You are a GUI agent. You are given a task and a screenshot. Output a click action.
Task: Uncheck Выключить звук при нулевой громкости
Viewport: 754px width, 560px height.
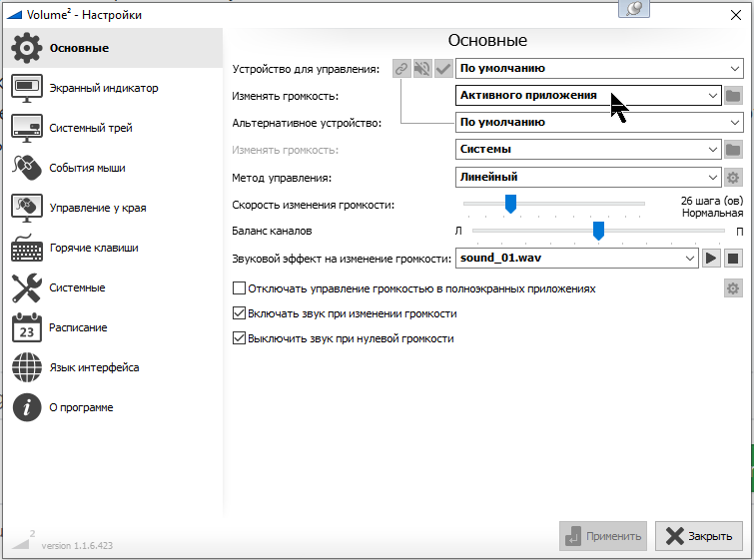click(344, 338)
